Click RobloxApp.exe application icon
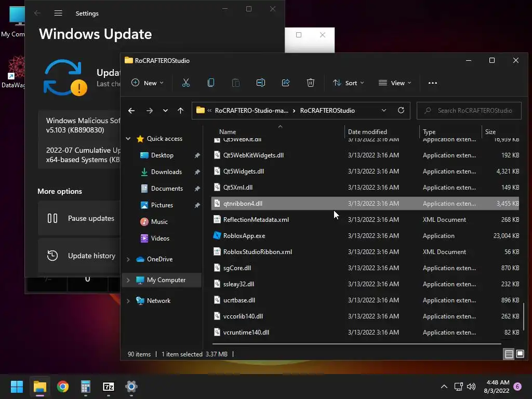This screenshot has width=532, height=399. click(217, 235)
